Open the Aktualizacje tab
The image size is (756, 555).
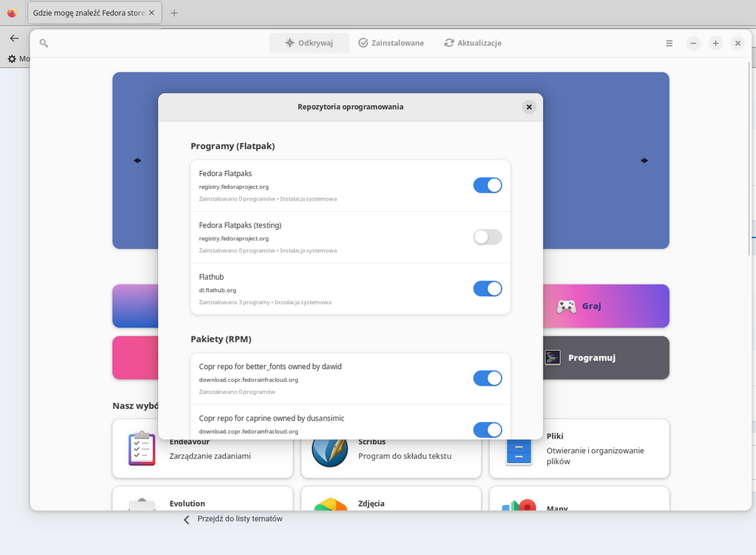pos(472,44)
